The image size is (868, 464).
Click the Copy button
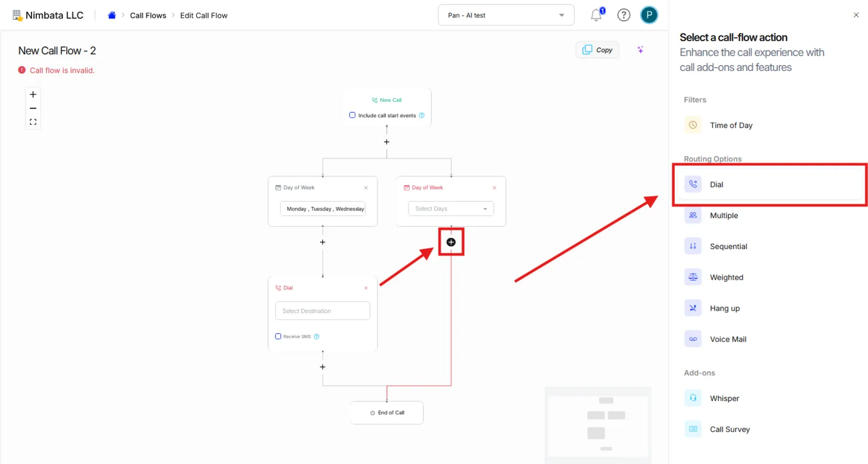pyautogui.click(x=597, y=50)
